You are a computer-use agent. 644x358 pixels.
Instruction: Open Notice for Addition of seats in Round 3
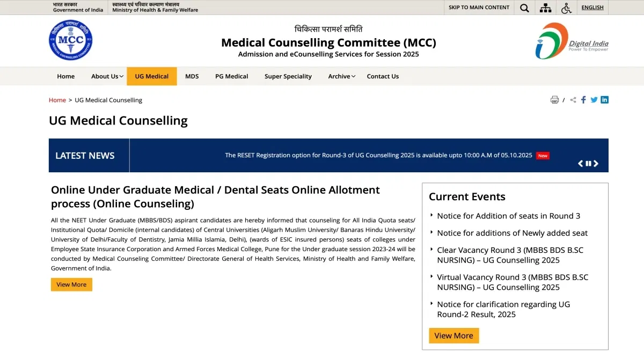(508, 216)
